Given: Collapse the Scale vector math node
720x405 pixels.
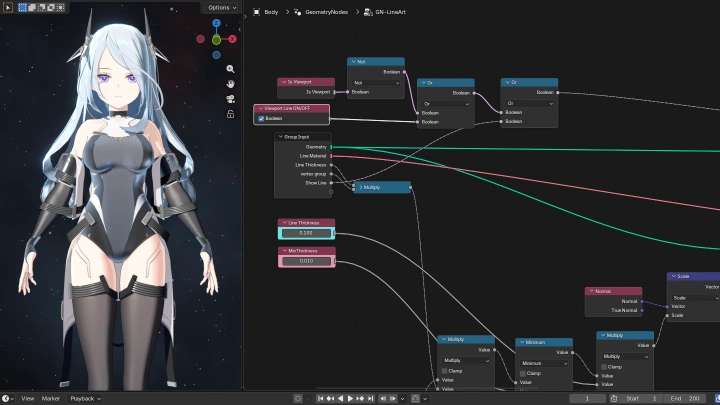Looking at the screenshot, I should (674, 276).
